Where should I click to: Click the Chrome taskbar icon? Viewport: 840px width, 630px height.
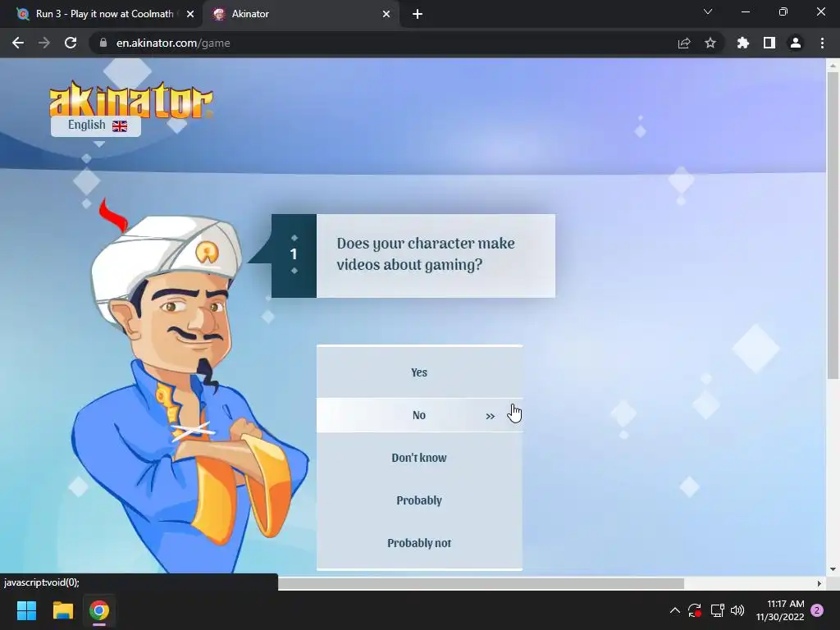point(99,610)
